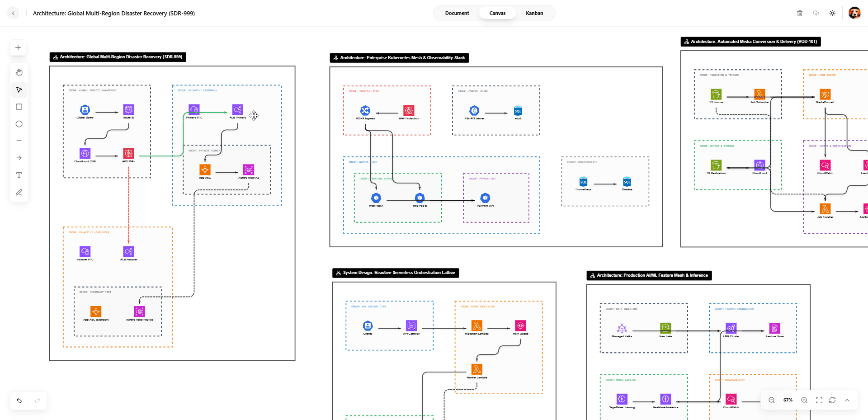Expand the zoom controls chevron
This screenshot has width=868, height=420.
[847, 400]
